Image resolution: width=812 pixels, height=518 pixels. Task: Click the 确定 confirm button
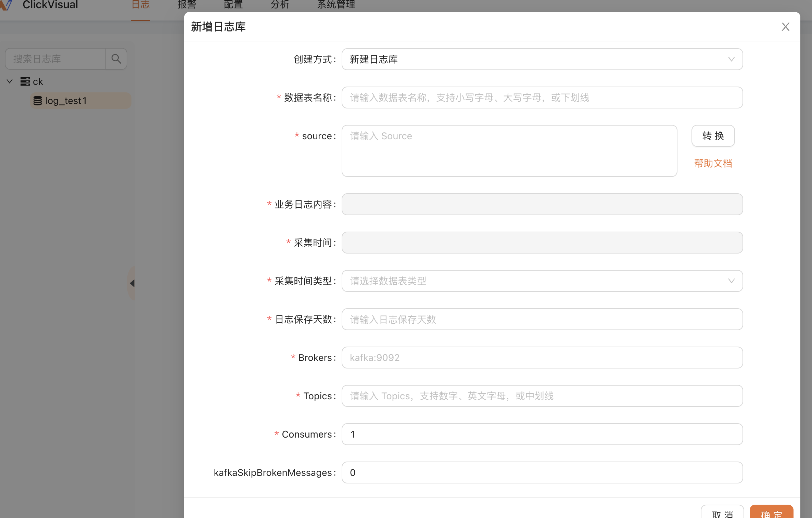click(771, 514)
